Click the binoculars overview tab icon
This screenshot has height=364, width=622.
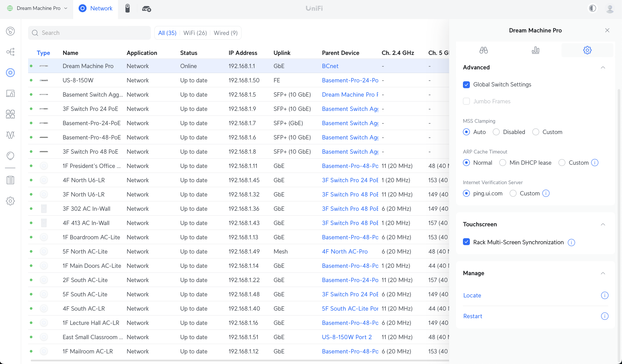pyautogui.click(x=483, y=50)
